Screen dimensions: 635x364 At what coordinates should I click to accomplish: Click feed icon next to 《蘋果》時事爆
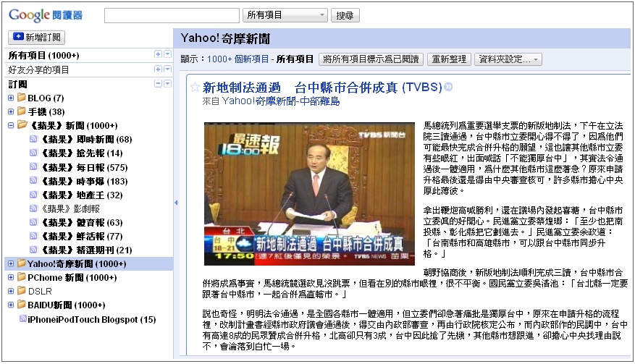pyautogui.click(x=33, y=180)
